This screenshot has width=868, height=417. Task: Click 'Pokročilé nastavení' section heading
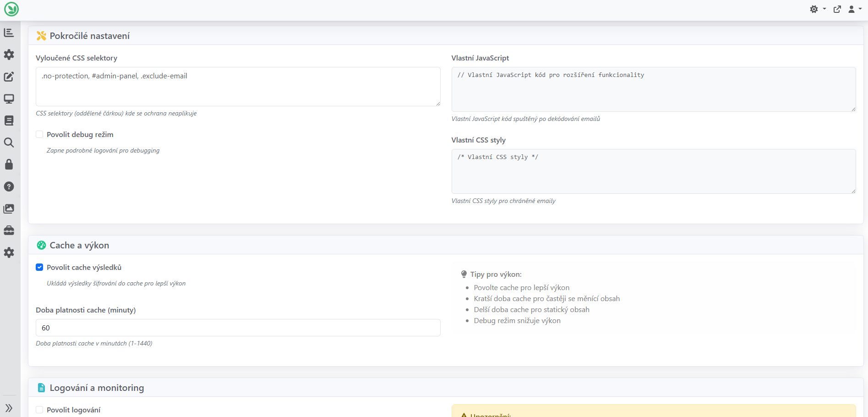tap(90, 36)
